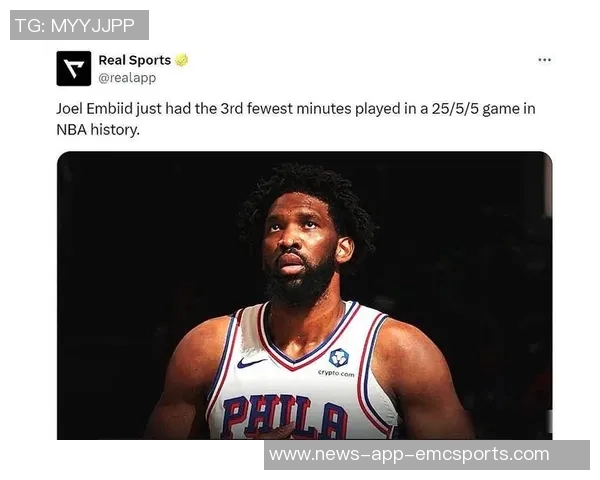This screenshot has width=600, height=480.
Task: Click the gold verified badge
Action: pyautogui.click(x=182, y=60)
